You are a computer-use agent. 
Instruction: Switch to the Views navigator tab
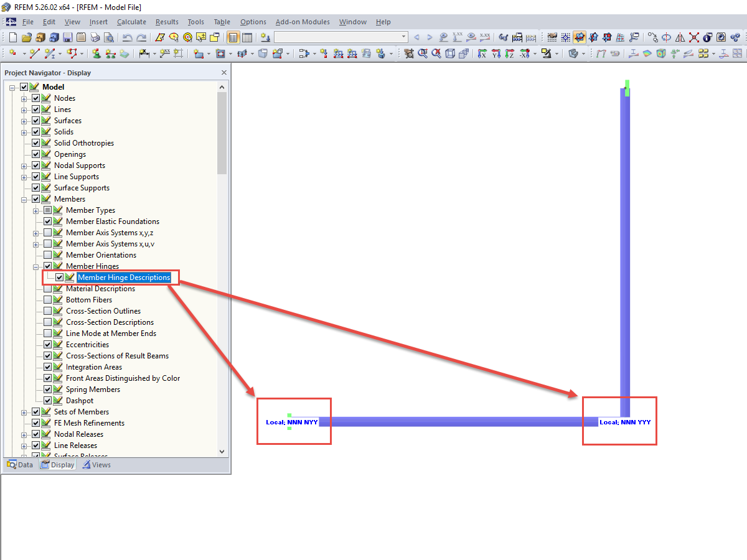[96, 465]
